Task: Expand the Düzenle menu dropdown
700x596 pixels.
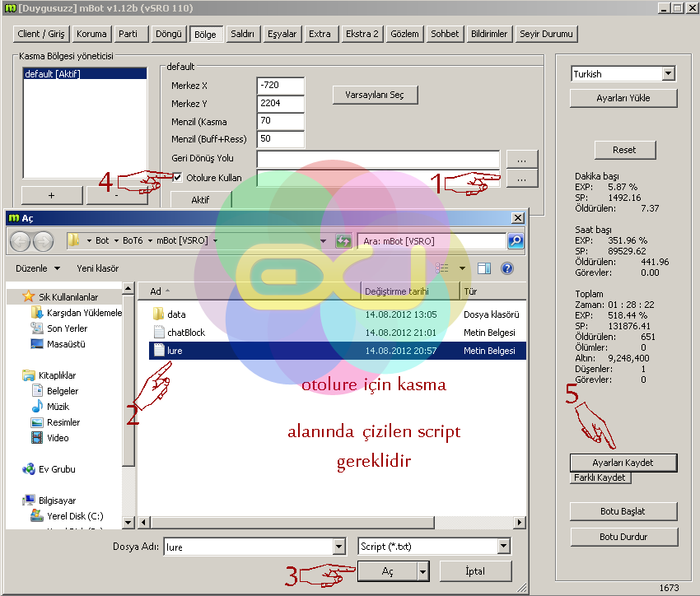Action: 57,268
